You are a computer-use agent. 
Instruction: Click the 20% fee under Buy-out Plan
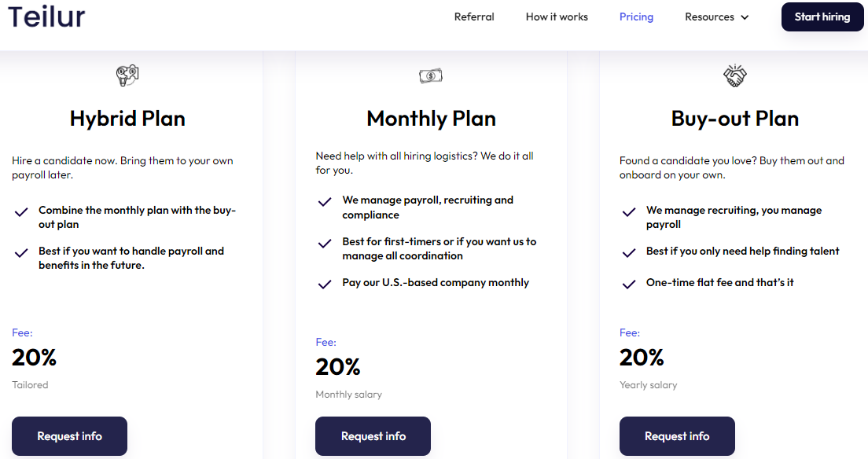point(642,358)
